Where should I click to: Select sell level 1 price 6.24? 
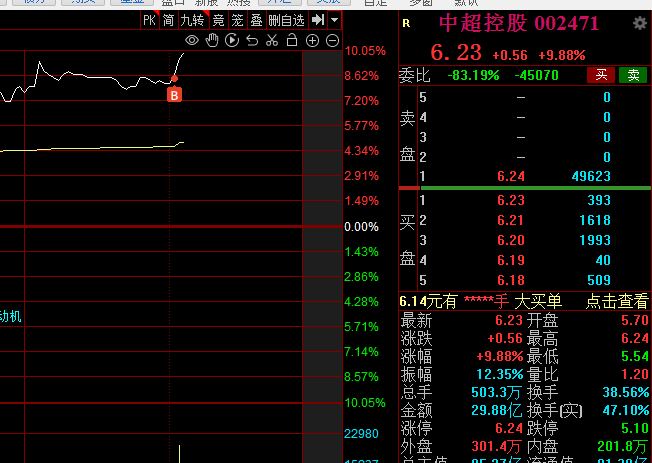511,176
